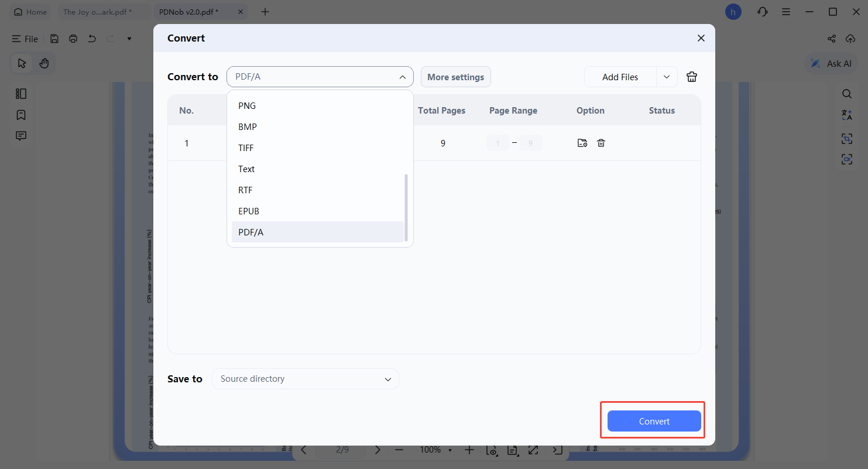Screen dimensions: 868x469
Task: Open the AI translate tool
Action: point(847,115)
